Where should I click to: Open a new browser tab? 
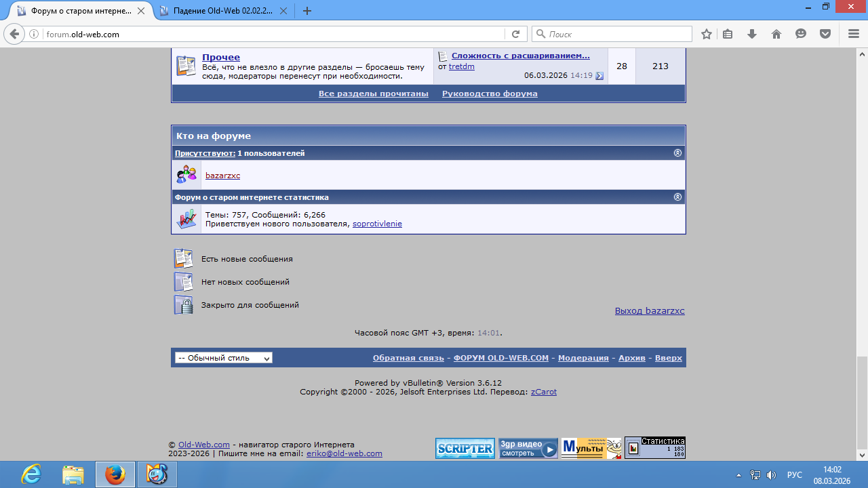(307, 11)
